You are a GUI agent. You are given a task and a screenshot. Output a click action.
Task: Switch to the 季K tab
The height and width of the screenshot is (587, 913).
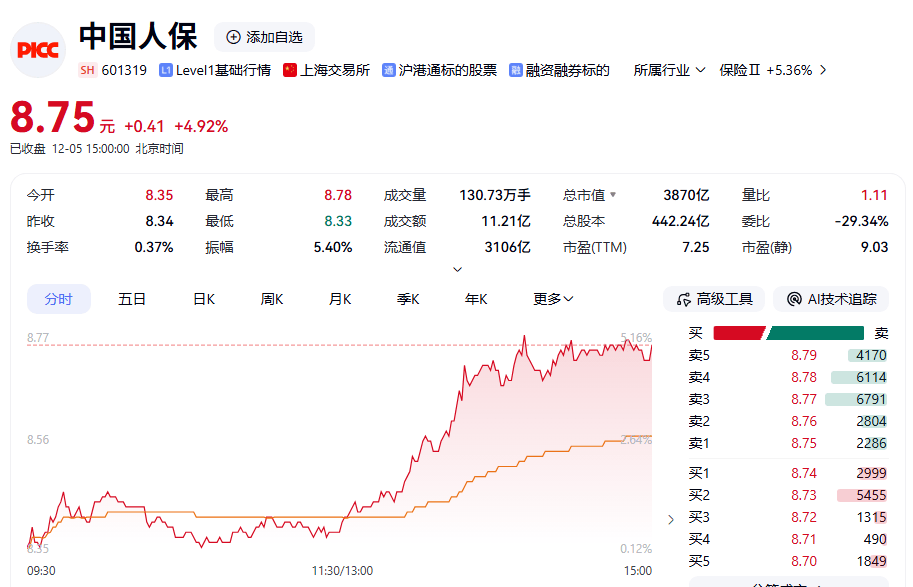pyautogui.click(x=408, y=299)
